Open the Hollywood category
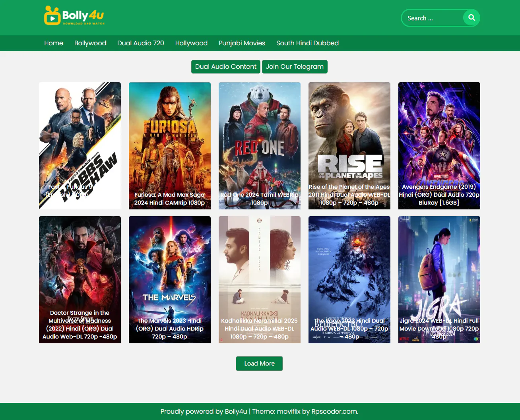The image size is (520, 420). click(x=191, y=43)
